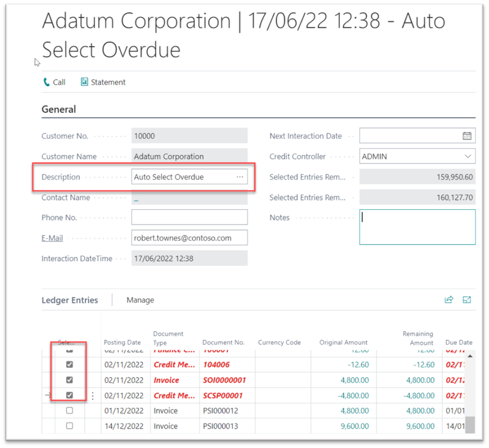
Task: Click posting date 14/12/2022
Action: pyautogui.click(x=124, y=426)
